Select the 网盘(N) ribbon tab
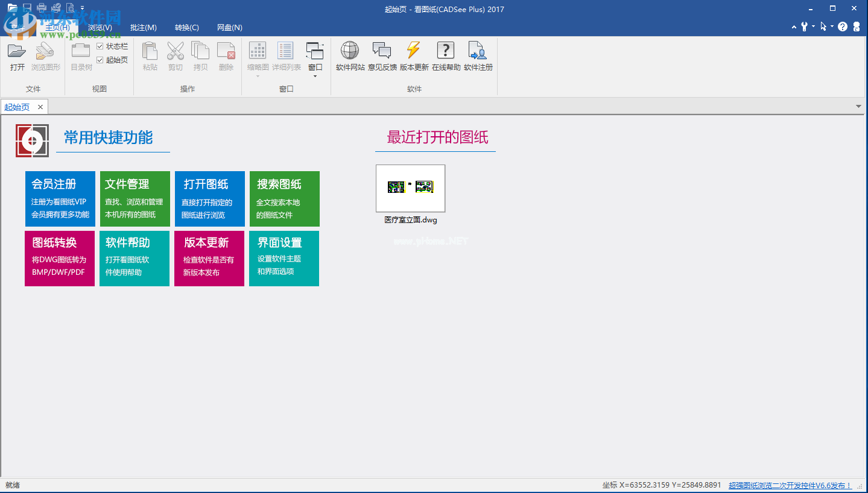 pos(230,28)
